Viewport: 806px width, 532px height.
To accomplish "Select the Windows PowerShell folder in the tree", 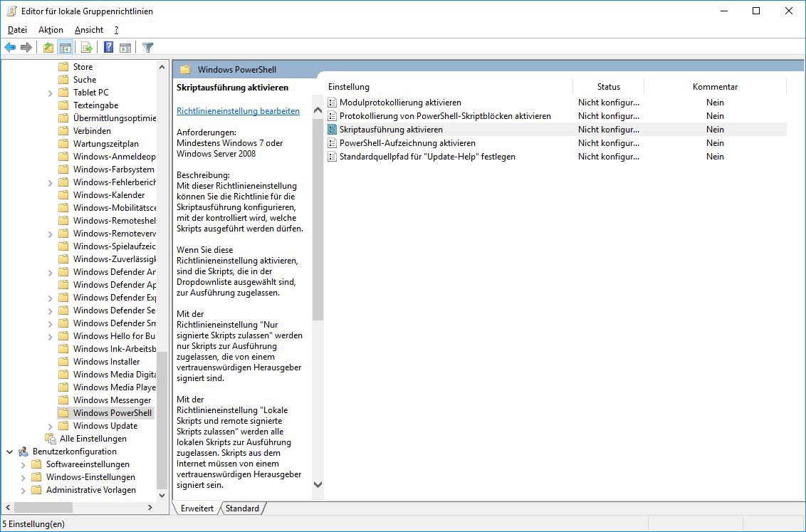I will [111, 412].
